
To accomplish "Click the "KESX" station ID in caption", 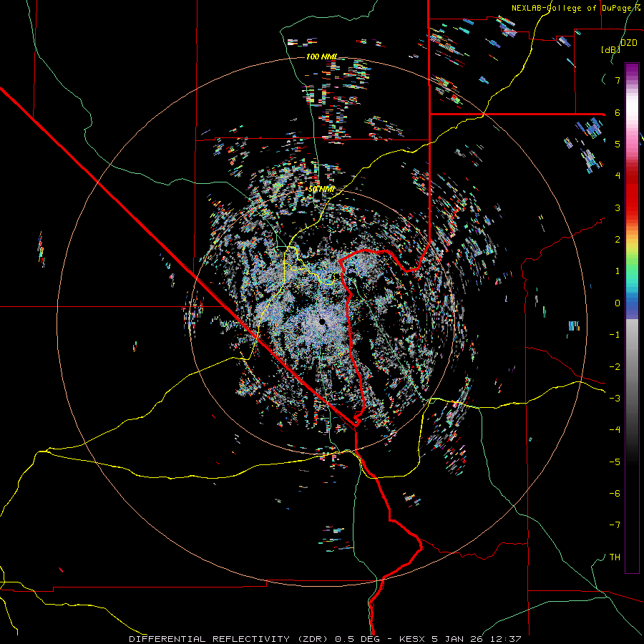I will (x=412, y=639).
